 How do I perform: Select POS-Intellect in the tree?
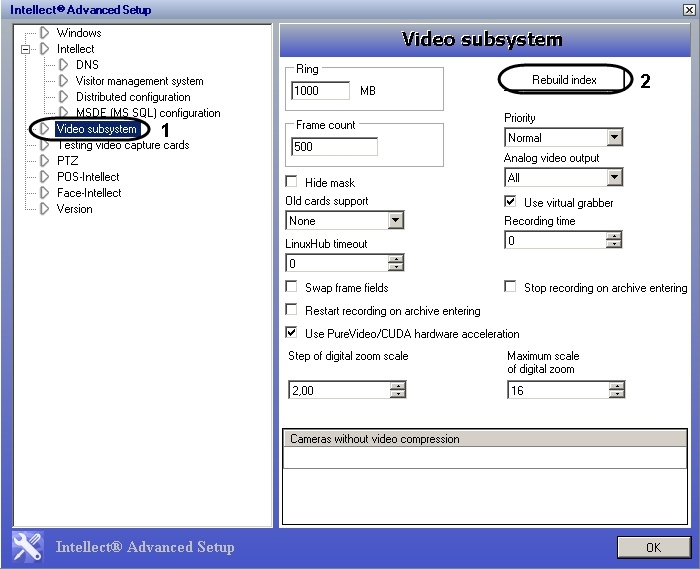pos(88,177)
